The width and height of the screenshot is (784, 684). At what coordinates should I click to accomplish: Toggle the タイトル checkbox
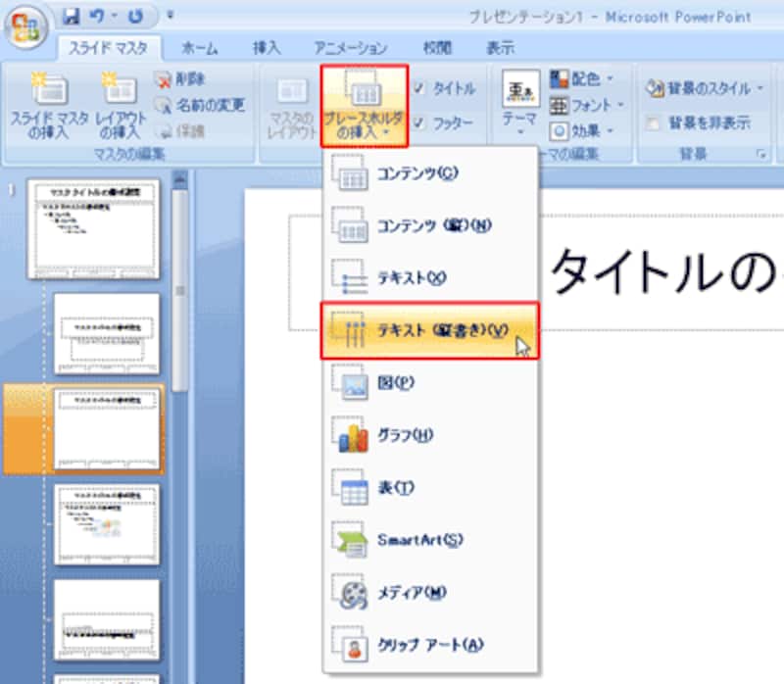pyautogui.click(x=419, y=88)
